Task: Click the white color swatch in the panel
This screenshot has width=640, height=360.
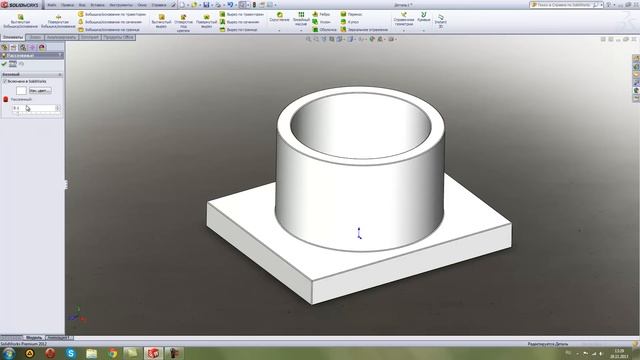Action: [x=21, y=91]
